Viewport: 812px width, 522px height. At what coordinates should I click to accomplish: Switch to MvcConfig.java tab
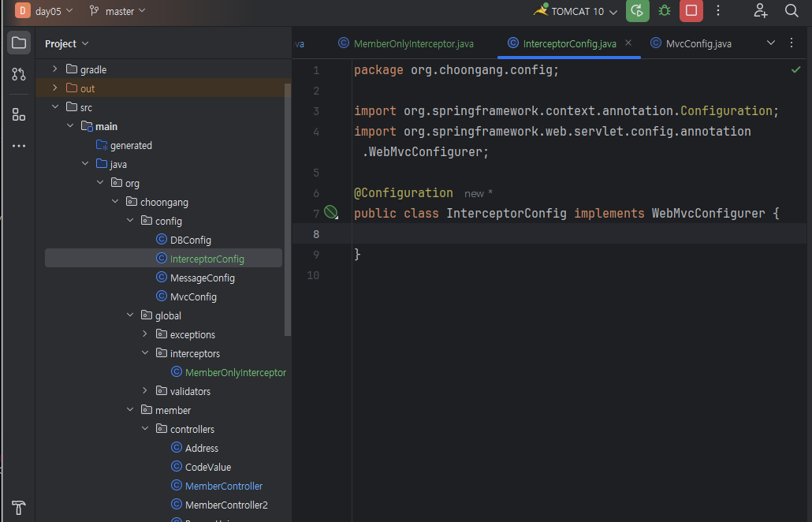(x=691, y=43)
